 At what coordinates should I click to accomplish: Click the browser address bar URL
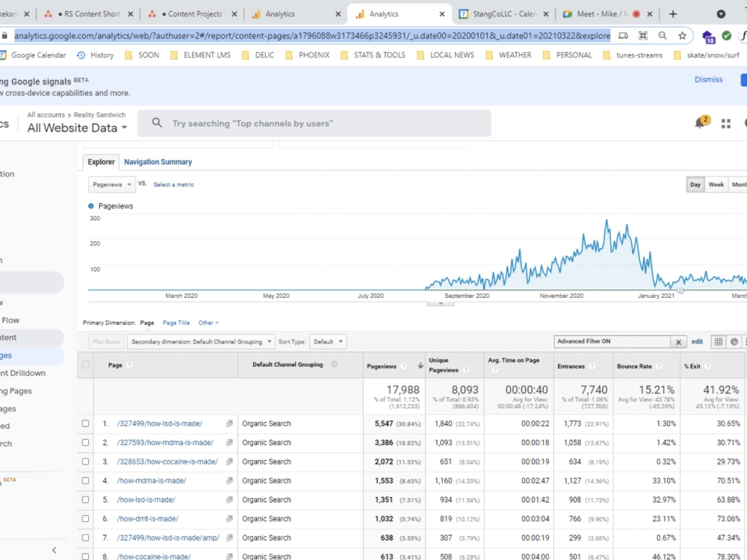312,36
